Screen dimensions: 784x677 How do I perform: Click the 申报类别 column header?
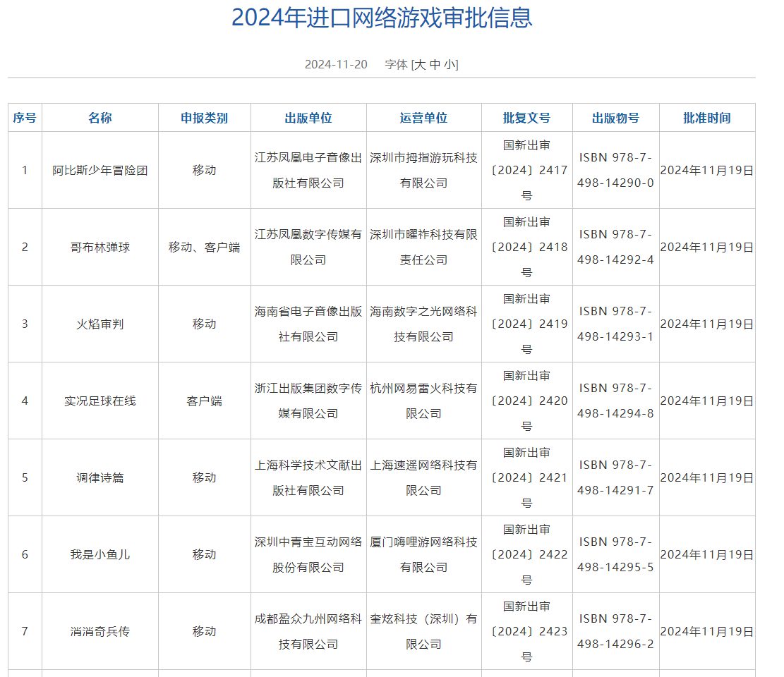[204, 118]
